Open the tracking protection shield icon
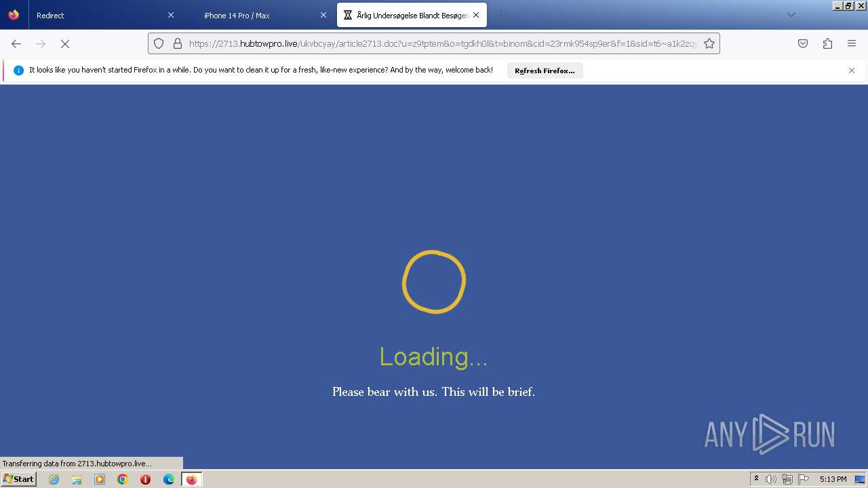868x488 pixels. (x=159, y=43)
